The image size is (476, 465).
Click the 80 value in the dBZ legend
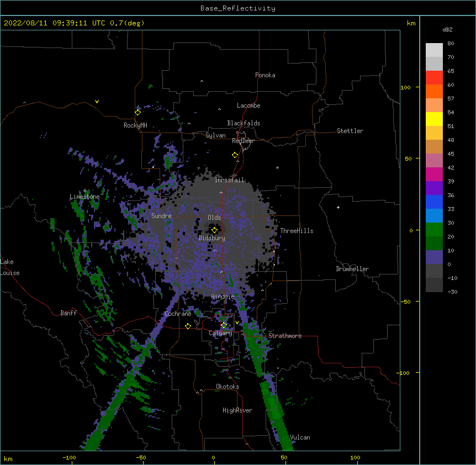pos(451,44)
